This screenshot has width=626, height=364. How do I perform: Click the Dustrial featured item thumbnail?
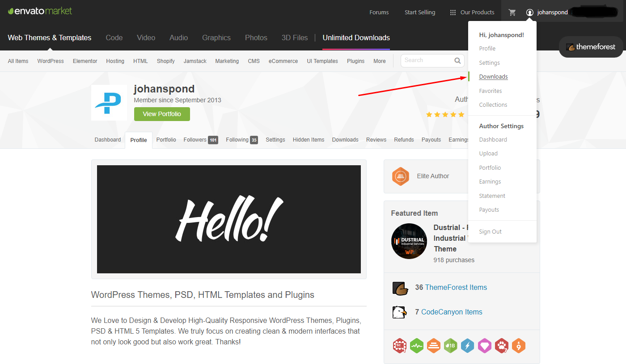pos(409,241)
